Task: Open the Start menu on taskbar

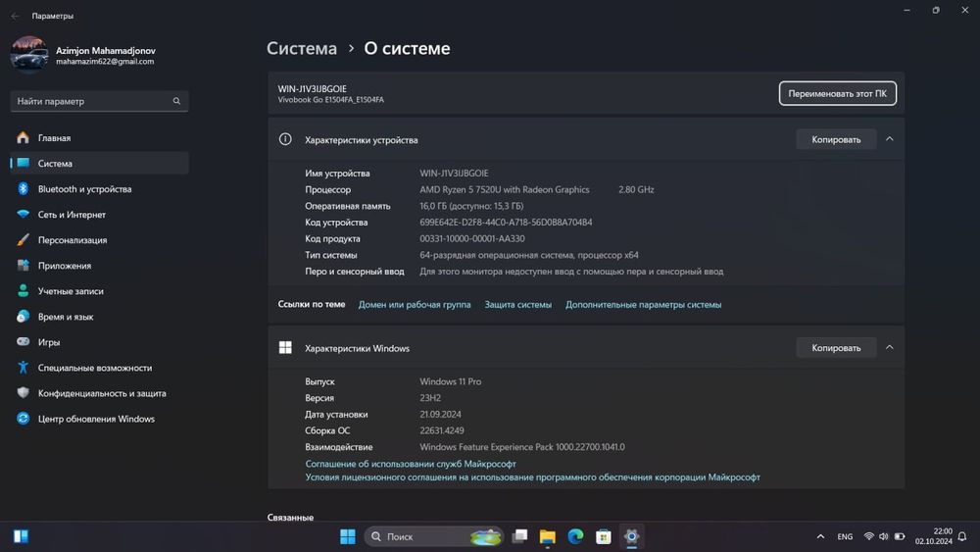Action: (x=348, y=536)
